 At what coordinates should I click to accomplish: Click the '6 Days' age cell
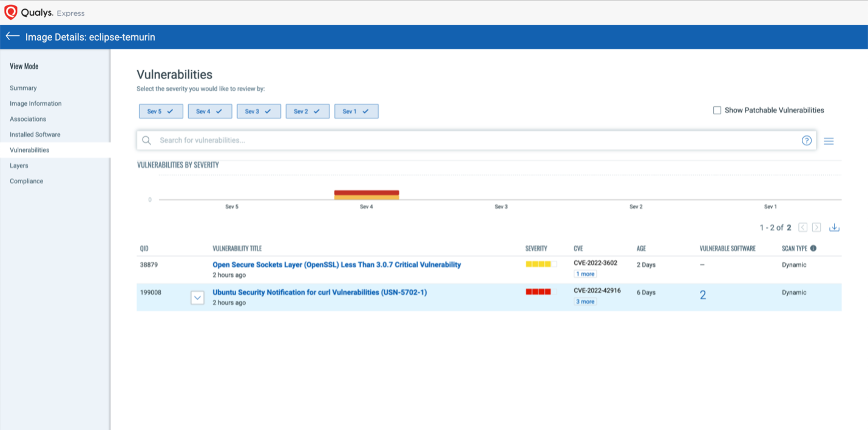coord(646,292)
